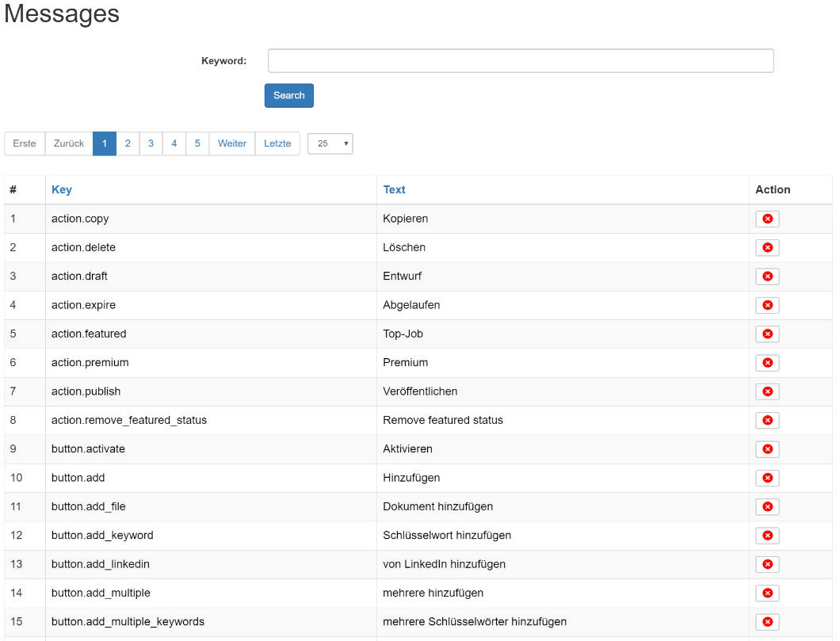Select the action.premium key cell
Viewport: 840px width, 641px height.
coord(211,363)
